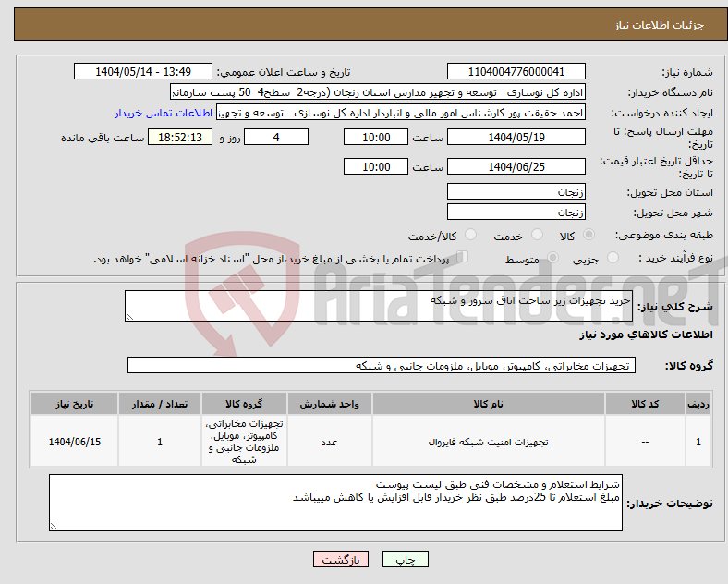Click the request creator احمد حقیقت پور field
The height and width of the screenshot is (584, 728).
pos(401,113)
